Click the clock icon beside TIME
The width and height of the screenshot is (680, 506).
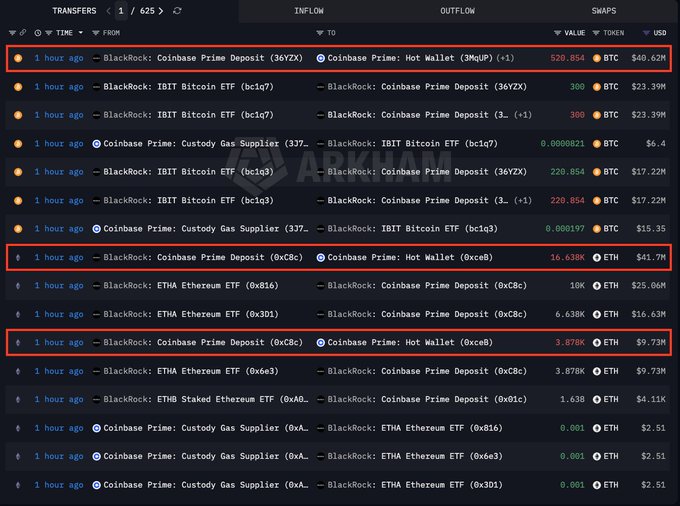(38, 33)
